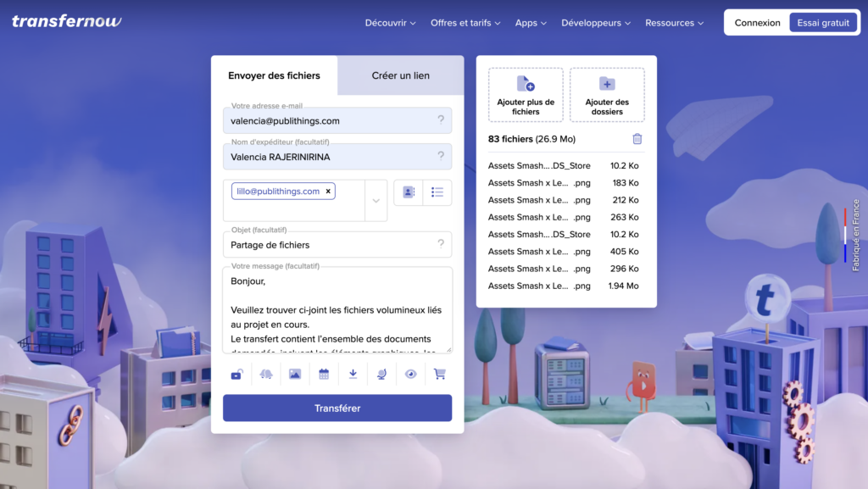The image size is (868, 489).
Task: Select the 1.94 Mo png file
Action: [x=564, y=286]
